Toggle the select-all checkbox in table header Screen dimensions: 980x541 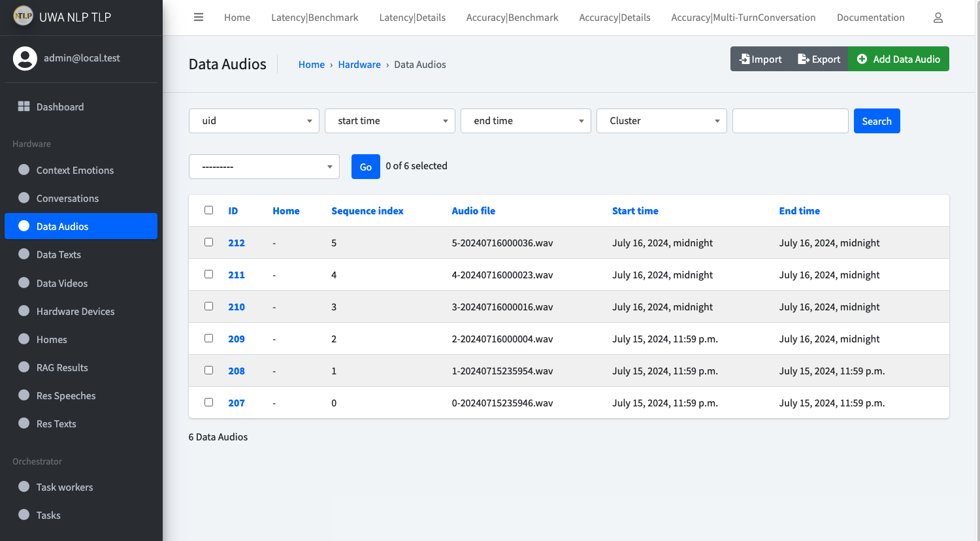coord(208,210)
